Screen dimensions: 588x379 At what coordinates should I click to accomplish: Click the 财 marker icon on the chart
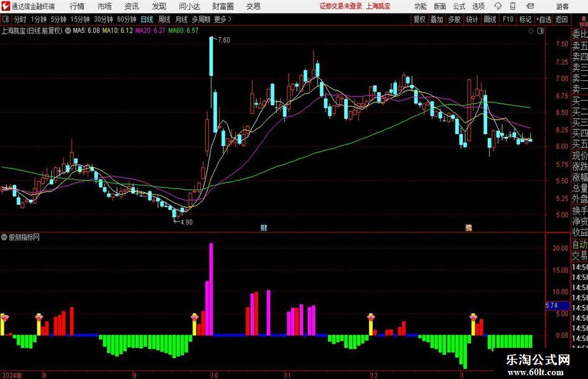(264, 228)
